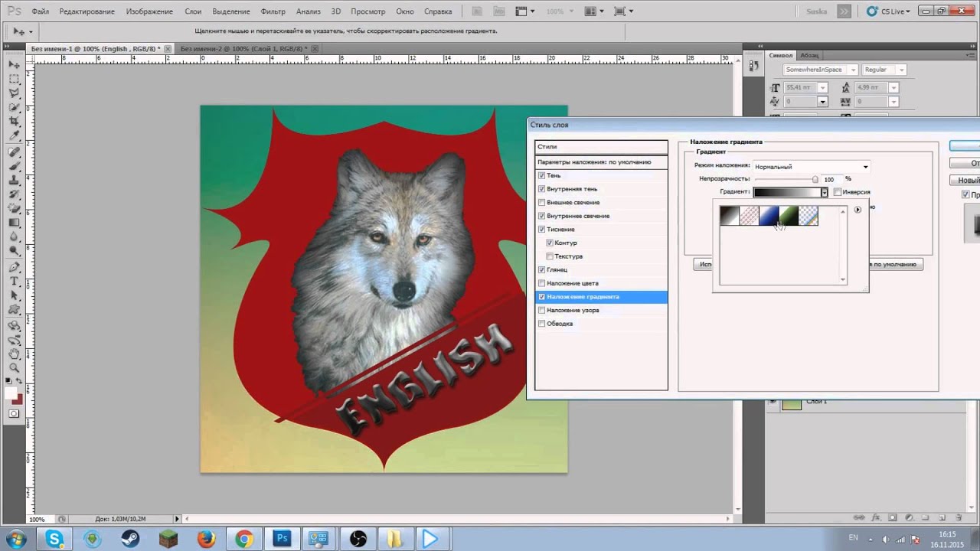Open the gradient picker flyout menu arrow
The height and width of the screenshot is (551, 980).
tap(857, 210)
